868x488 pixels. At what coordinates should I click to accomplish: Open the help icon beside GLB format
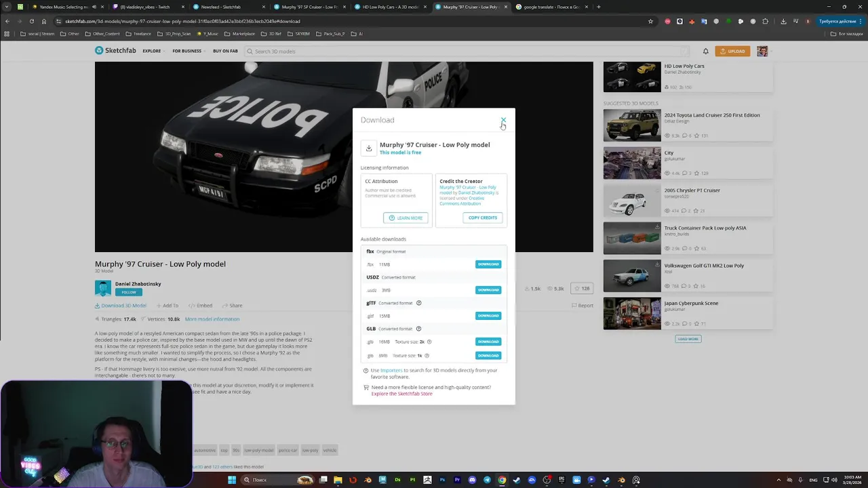[418, 329]
